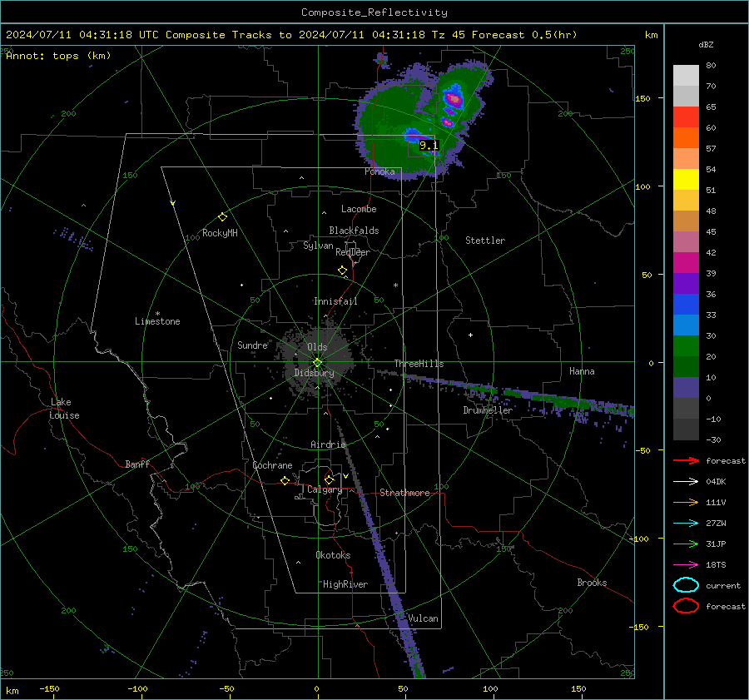Click the Drumheller town label
The height and width of the screenshot is (700, 749).
[488, 410]
